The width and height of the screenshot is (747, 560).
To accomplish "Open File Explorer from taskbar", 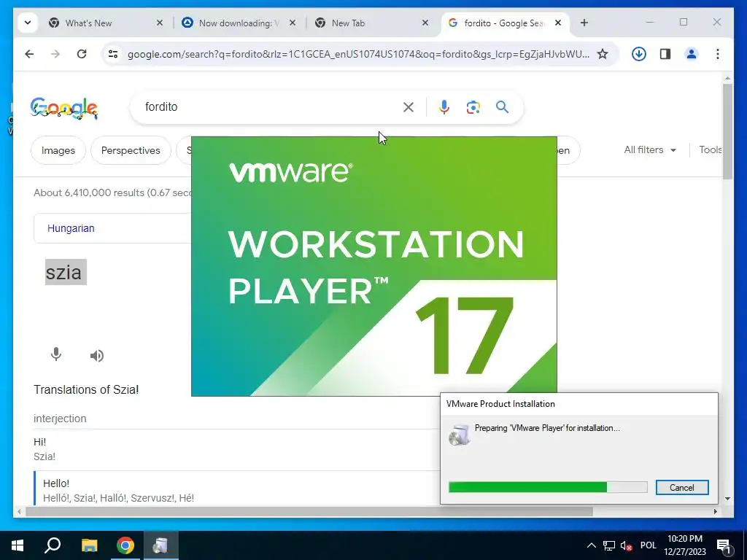I will point(89,545).
